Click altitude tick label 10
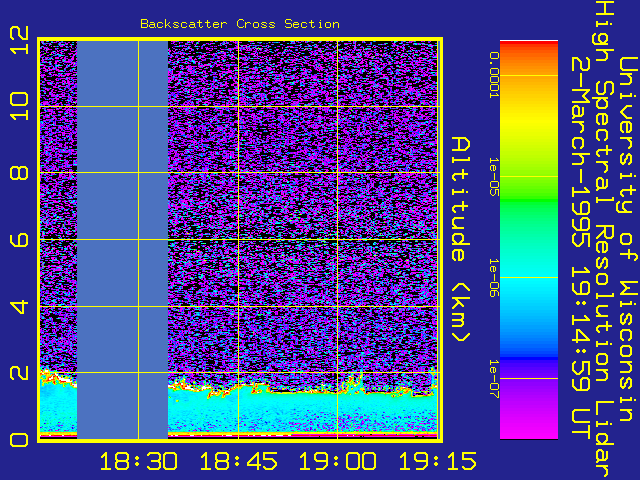The image size is (640, 480). (20, 106)
